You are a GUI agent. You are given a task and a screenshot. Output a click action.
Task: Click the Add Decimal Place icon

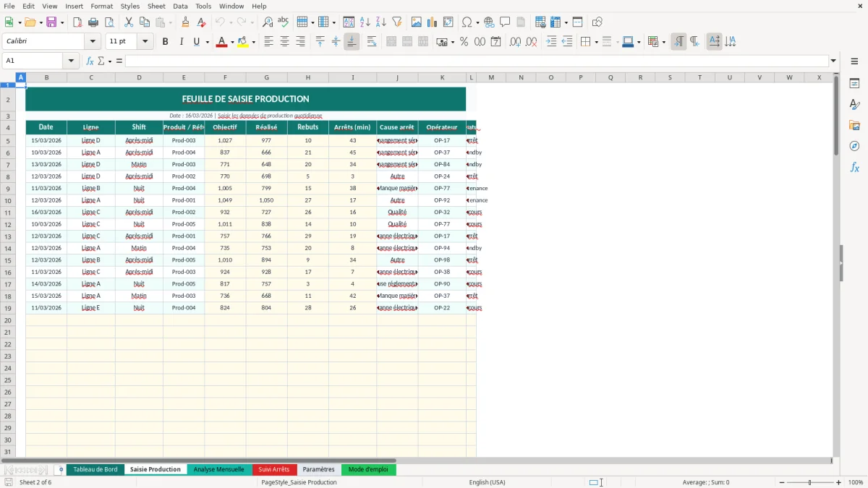click(515, 42)
